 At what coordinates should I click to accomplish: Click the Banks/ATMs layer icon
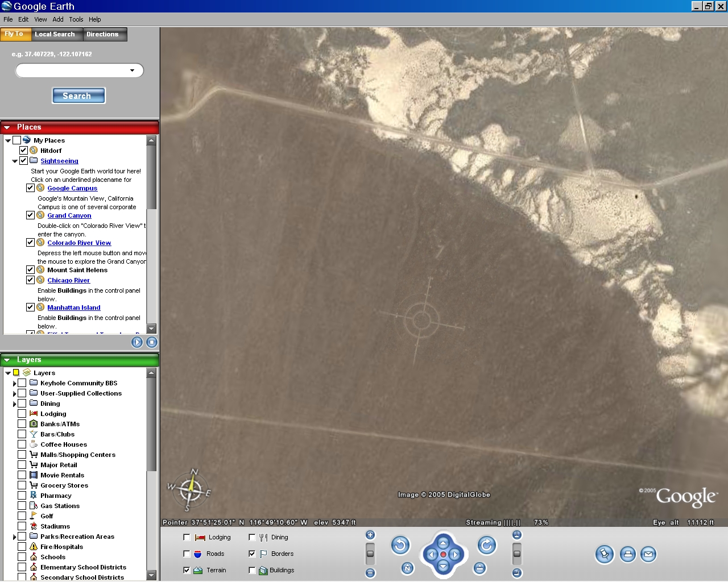pyautogui.click(x=34, y=424)
